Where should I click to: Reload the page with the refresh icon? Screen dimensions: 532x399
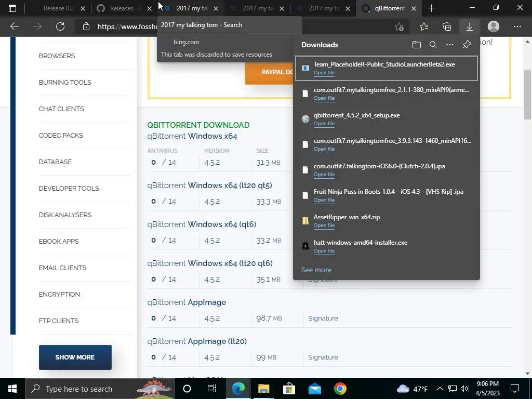pyautogui.click(x=60, y=26)
